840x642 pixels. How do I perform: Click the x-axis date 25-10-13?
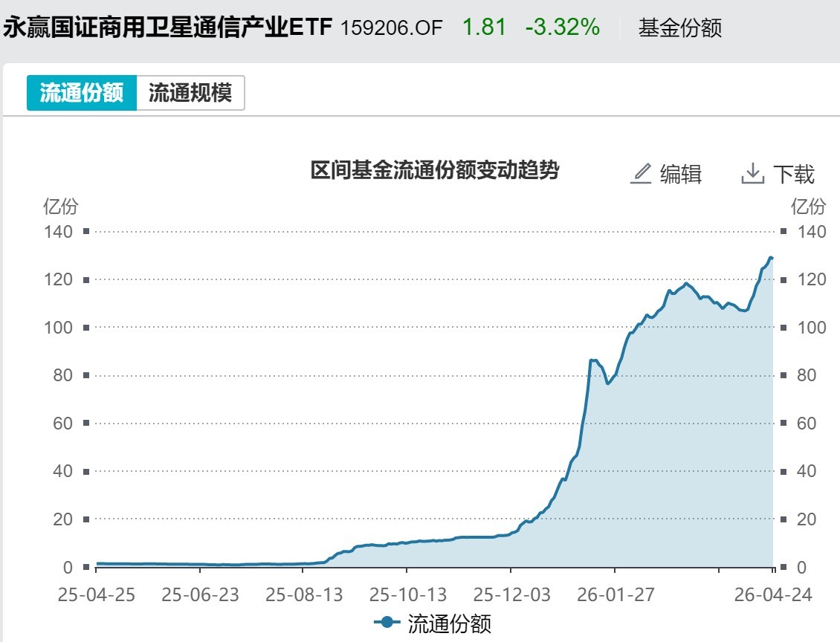pyautogui.click(x=407, y=594)
